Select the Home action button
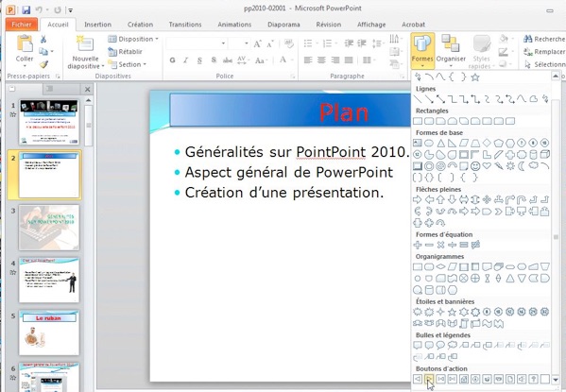The image size is (566, 392). coord(464,379)
